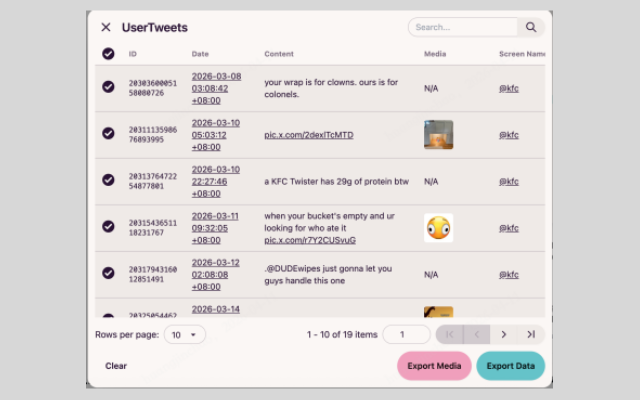Viewport: 640px width, 400px height.
Task: Sort by the Date column header
Action: pyautogui.click(x=200, y=54)
